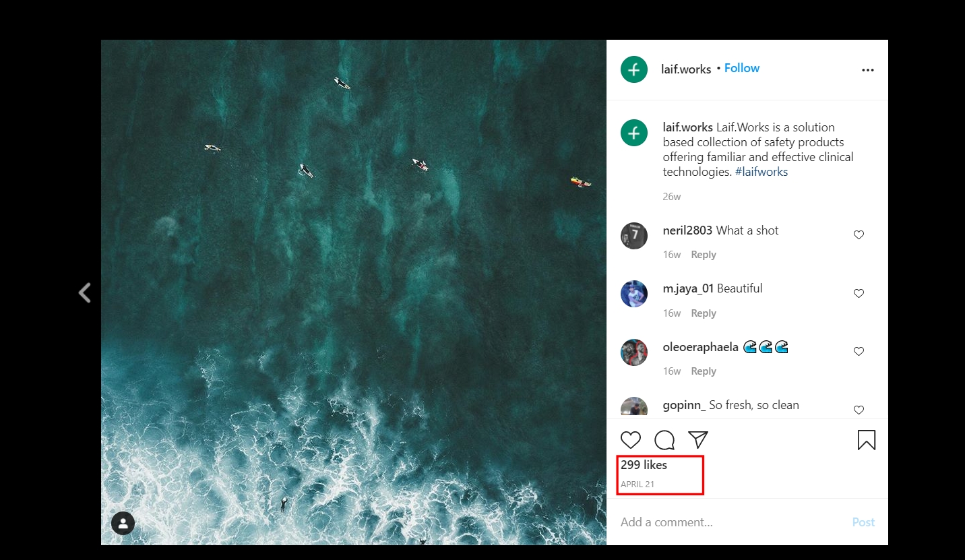
Task: Open laif.works profile avatar in header
Action: tap(634, 69)
